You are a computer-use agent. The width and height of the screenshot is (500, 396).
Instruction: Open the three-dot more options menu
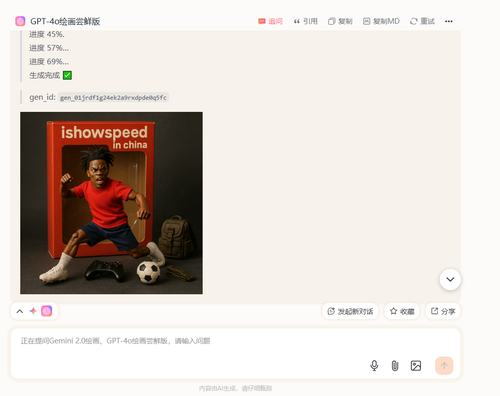(449, 21)
